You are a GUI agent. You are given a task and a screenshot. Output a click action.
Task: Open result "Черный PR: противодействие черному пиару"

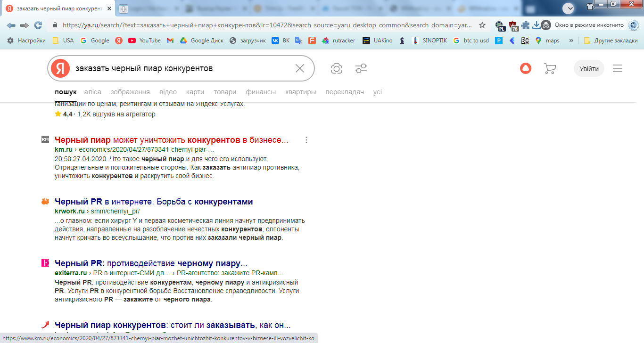pos(151,263)
